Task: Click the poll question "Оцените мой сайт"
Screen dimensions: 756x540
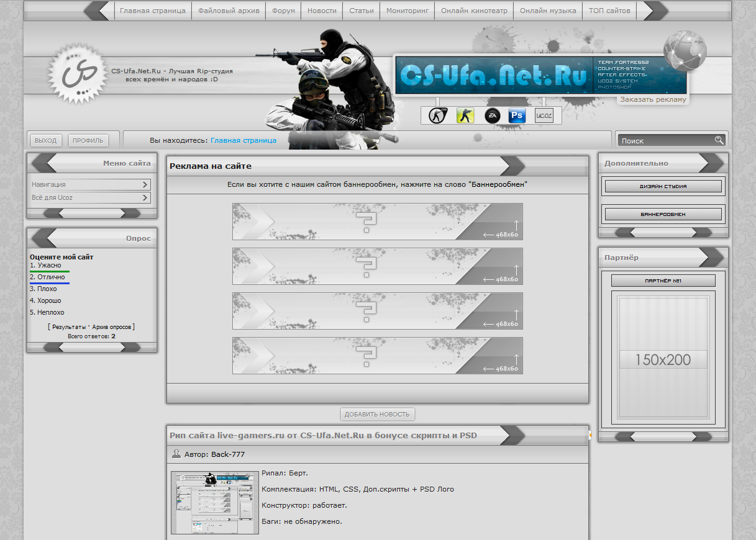Action: [62, 257]
